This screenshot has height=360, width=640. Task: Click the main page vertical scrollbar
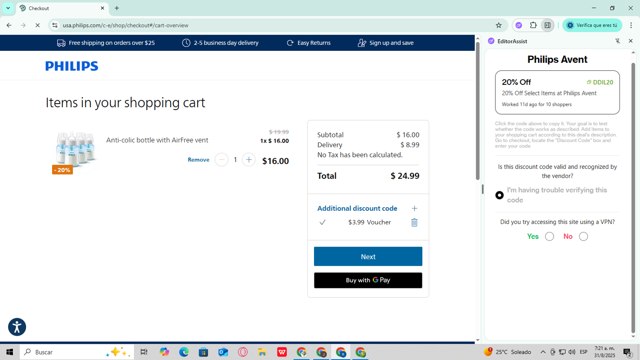[478, 110]
